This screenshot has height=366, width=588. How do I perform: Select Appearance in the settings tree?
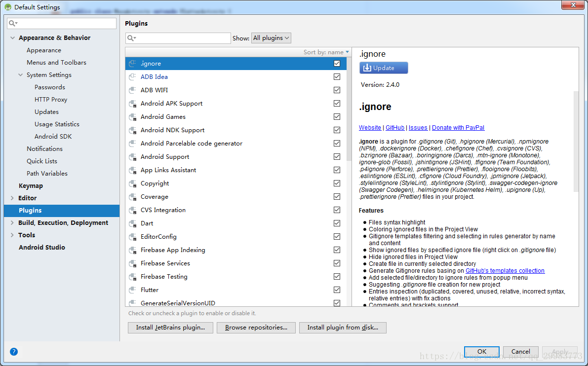44,50
